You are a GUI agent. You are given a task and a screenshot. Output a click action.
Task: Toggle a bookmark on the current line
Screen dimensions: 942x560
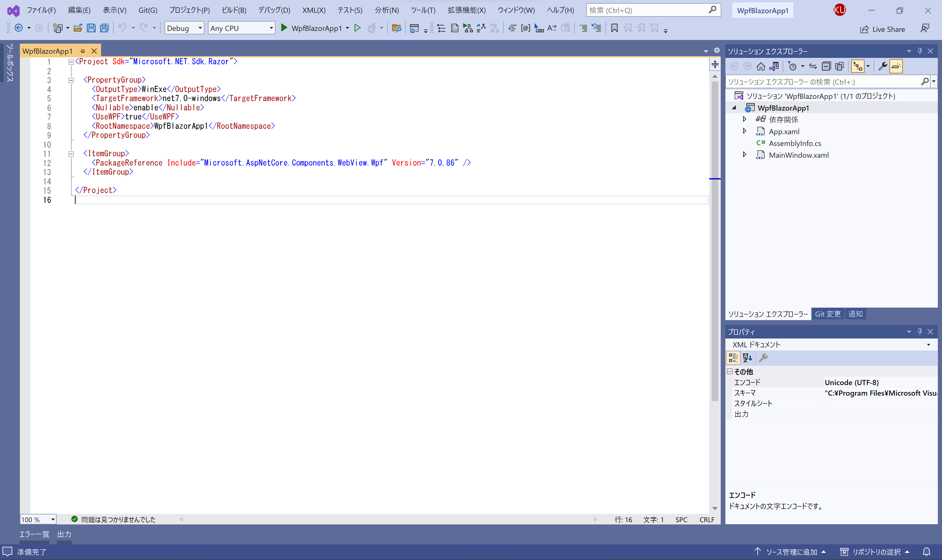click(x=615, y=28)
